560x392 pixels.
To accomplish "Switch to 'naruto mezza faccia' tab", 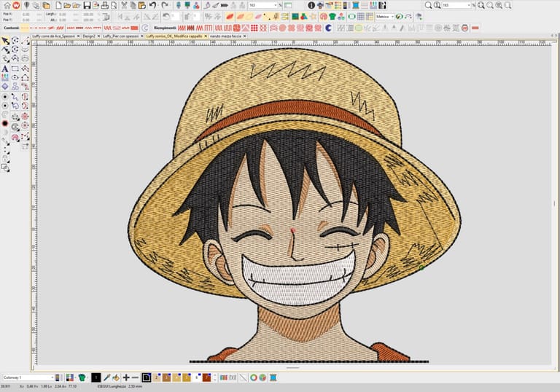I will (x=225, y=36).
